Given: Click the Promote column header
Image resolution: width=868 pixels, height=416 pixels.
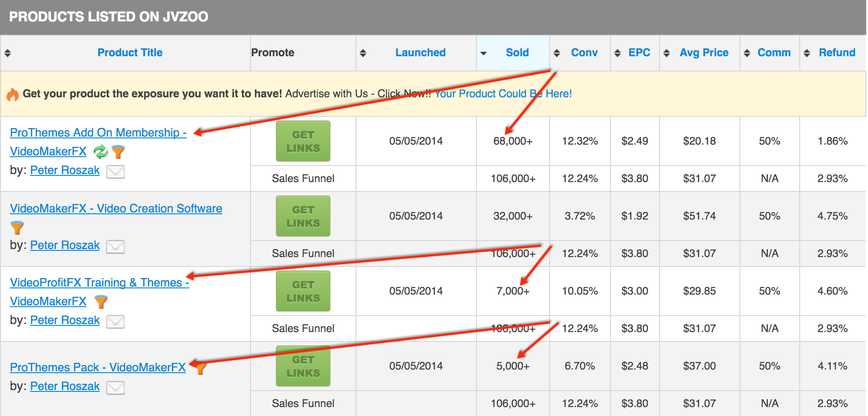Looking at the screenshot, I should [x=273, y=53].
